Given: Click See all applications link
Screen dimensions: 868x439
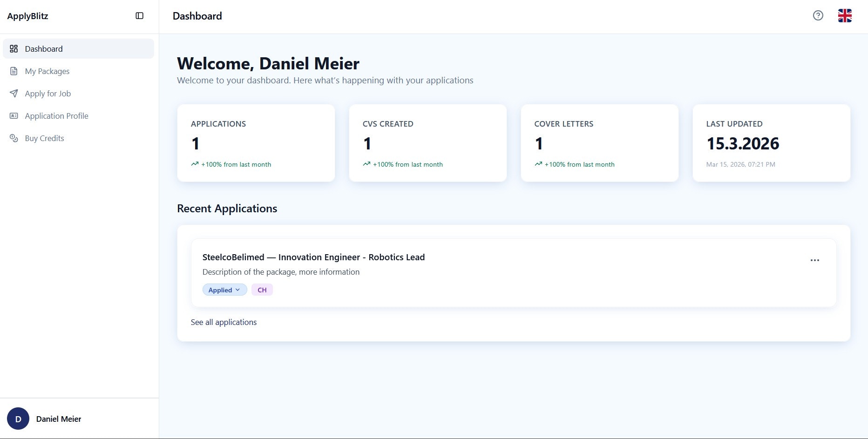Looking at the screenshot, I should click(224, 322).
